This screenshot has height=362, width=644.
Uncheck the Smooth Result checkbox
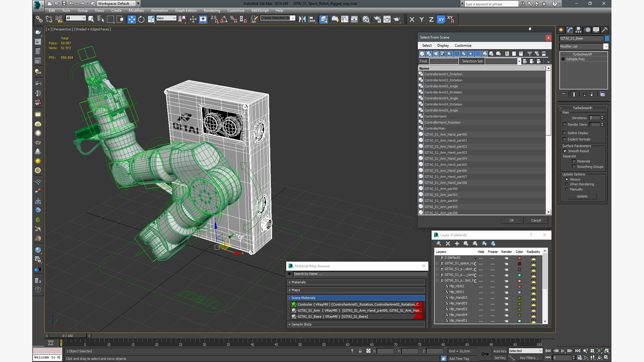[x=565, y=151]
